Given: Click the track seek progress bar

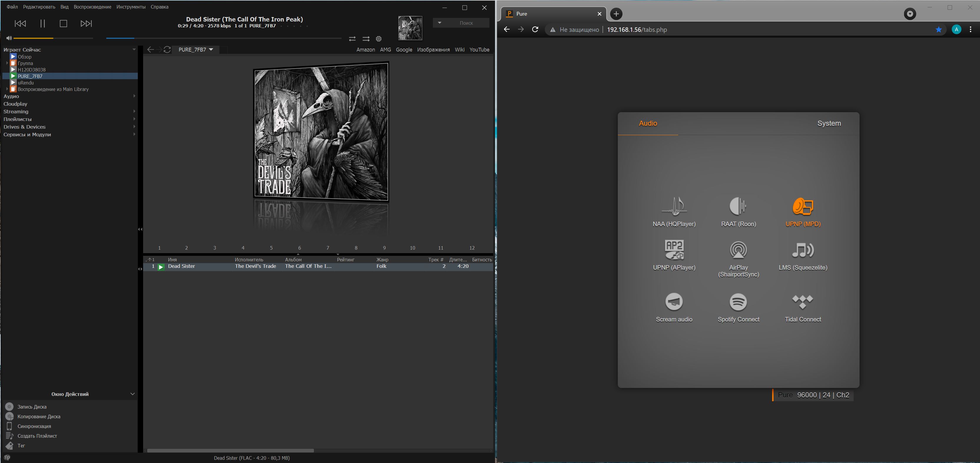Looking at the screenshot, I should (x=224, y=38).
